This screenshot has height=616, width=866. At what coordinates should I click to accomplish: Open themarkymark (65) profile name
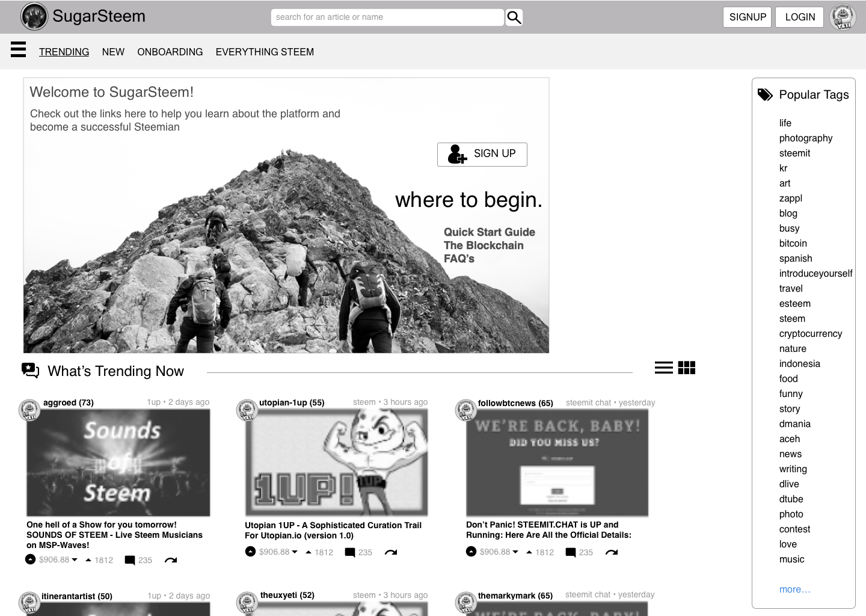(x=515, y=596)
